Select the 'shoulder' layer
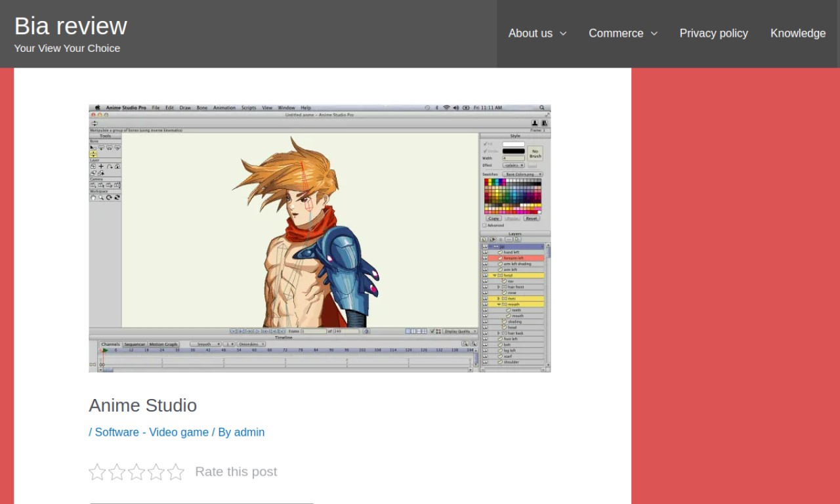 pyautogui.click(x=516, y=362)
